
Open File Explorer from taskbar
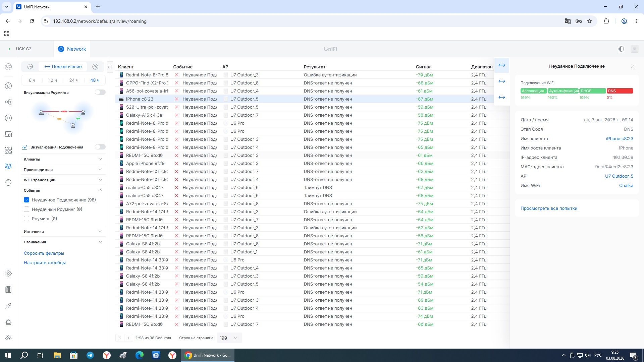point(57,355)
